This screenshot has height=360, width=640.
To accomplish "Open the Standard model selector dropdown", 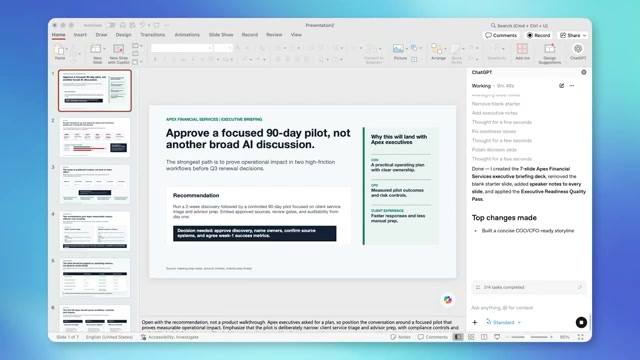I will (503, 322).
